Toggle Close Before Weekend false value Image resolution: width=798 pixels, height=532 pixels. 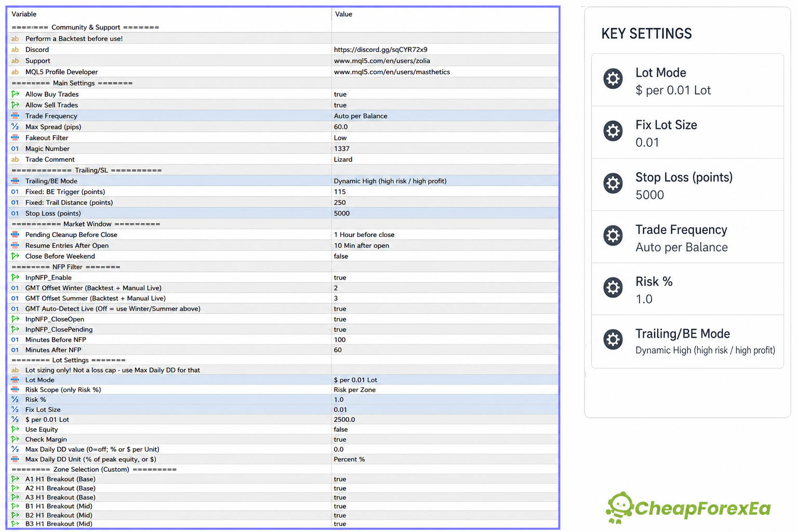point(341,256)
